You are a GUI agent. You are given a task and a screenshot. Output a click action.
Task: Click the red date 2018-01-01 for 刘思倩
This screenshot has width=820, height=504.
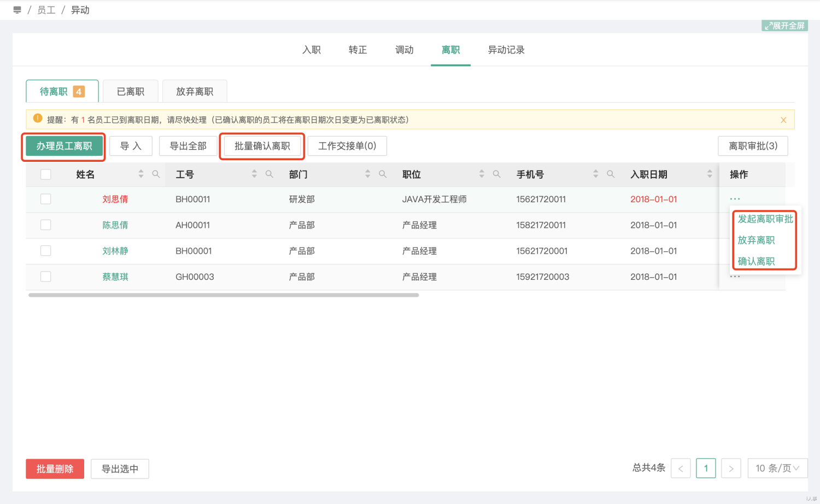(x=654, y=199)
